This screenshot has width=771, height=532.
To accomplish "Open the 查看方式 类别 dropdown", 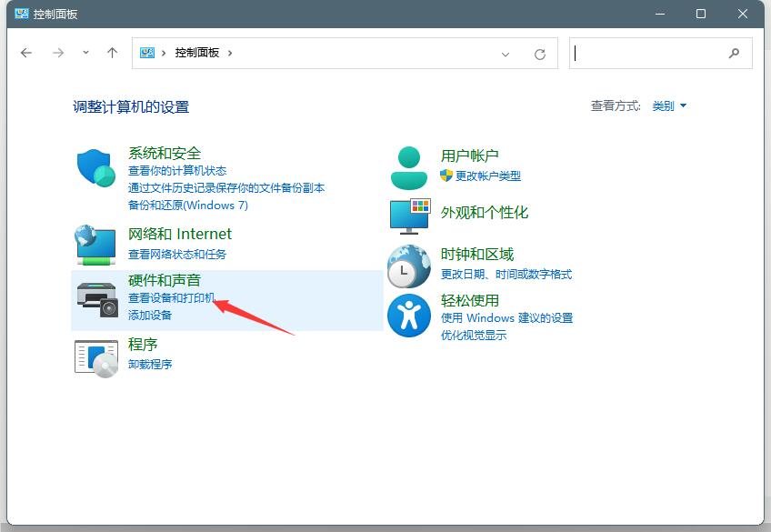I will click(x=669, y=105).
